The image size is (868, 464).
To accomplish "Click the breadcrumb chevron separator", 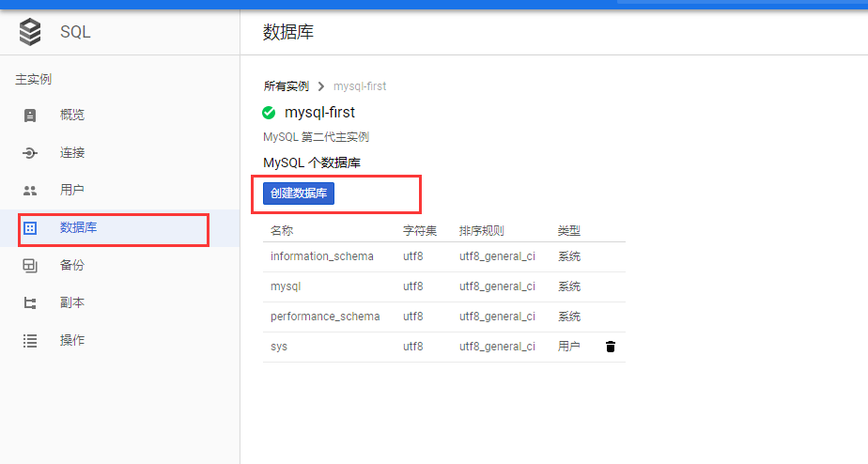I will (x=321, y=86).
